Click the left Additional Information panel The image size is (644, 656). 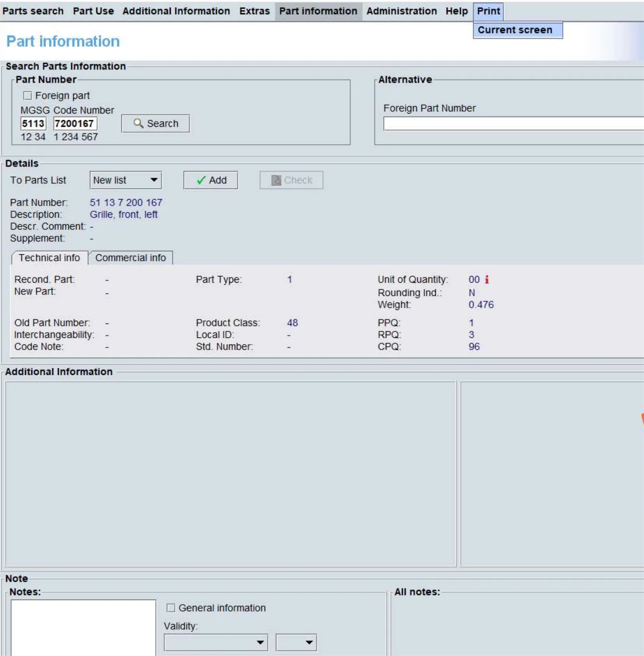coord(230,474)
